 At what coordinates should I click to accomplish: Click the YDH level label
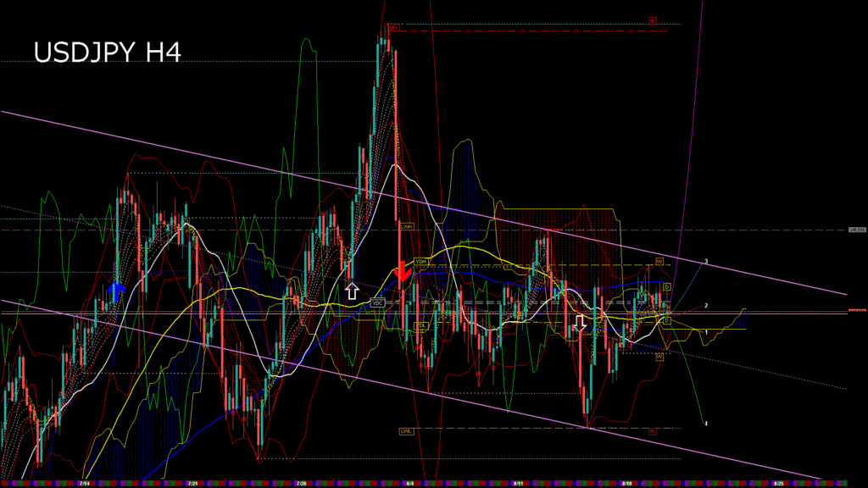[x=420, y=261]
